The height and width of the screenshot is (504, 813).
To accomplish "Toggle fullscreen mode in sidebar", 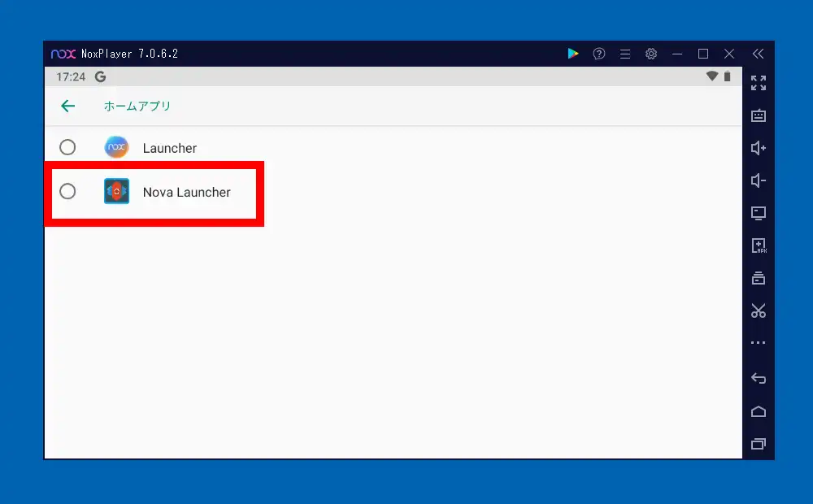I will point(758,83).
